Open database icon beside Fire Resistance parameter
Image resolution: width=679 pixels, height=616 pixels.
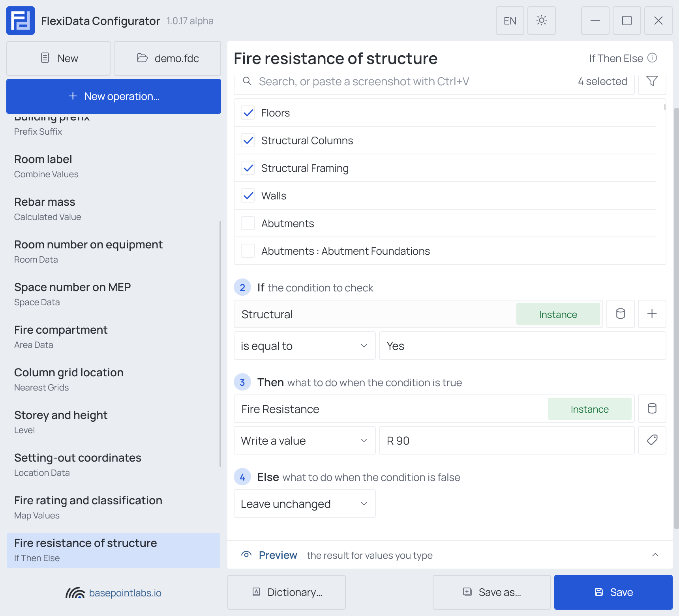point(652,409)
